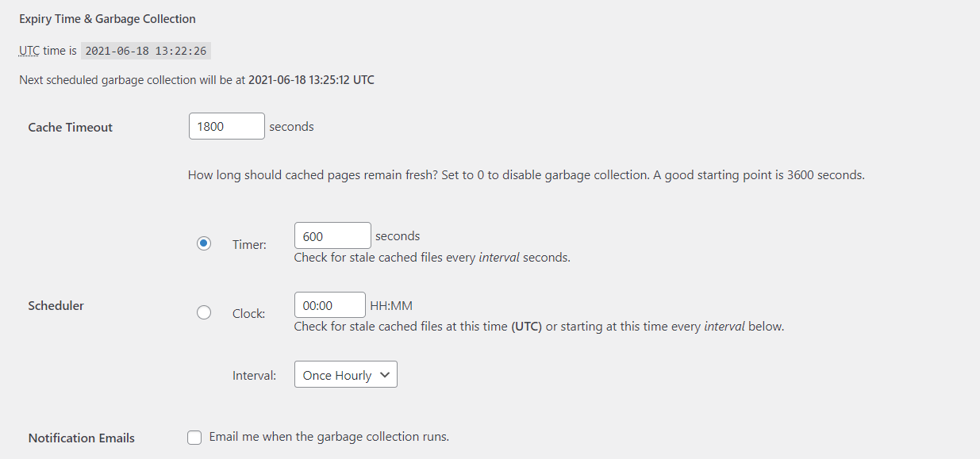Select the Timer radio button
The width and height of the screenshot is (980, 459).
pyautogui.click(x=203, y=243)
